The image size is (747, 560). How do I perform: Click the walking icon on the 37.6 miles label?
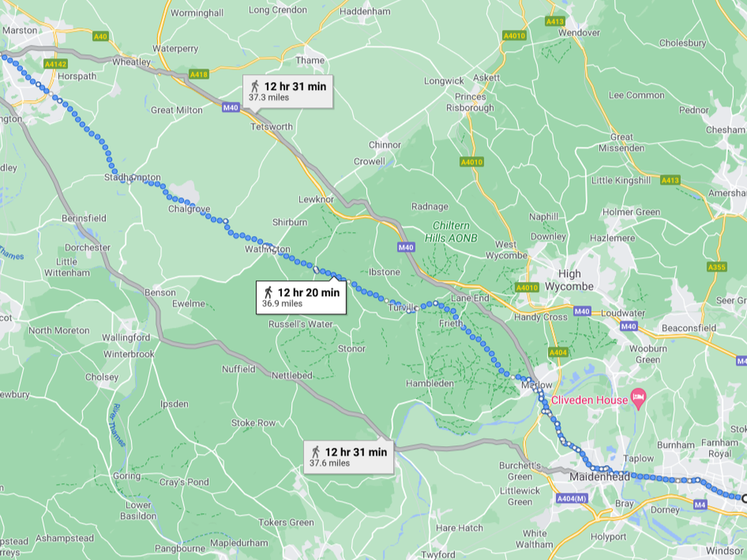coord(316,452)
